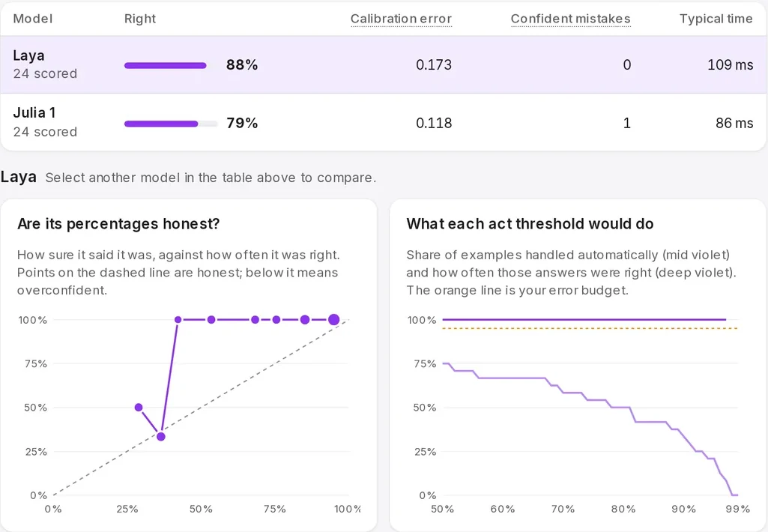
Task: Click 'Select another model in the table' hint
Action: 211,178
